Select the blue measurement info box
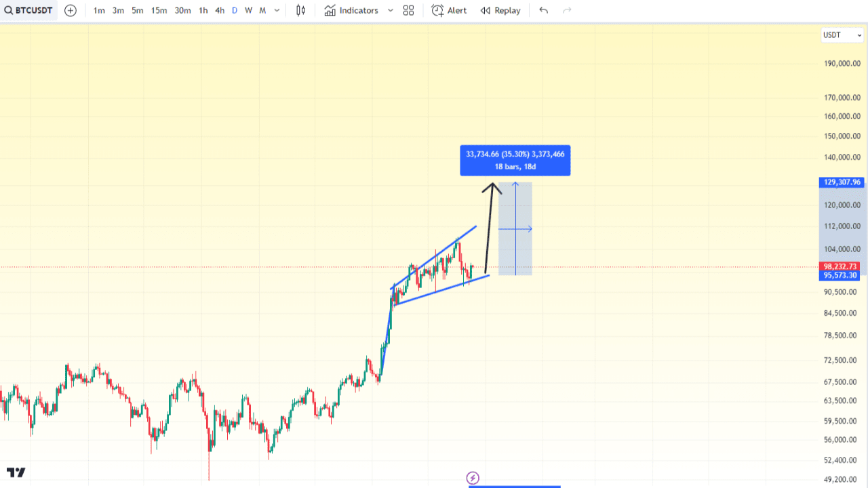 pos(515,160)
